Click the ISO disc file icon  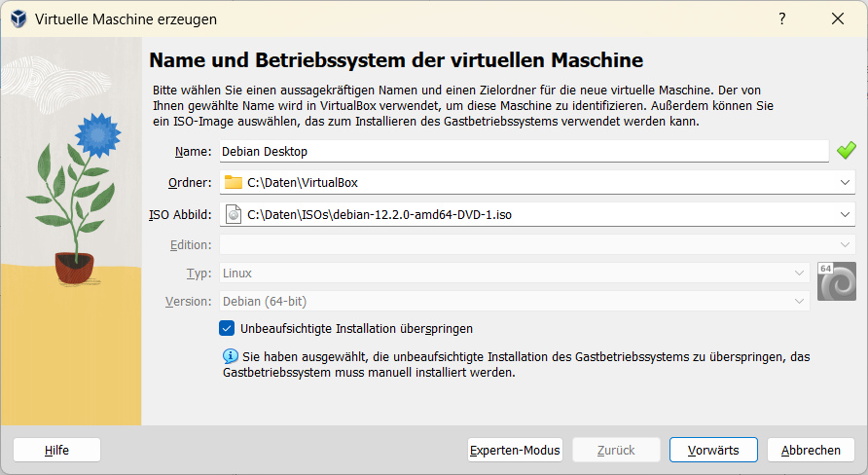coord(233,214)
